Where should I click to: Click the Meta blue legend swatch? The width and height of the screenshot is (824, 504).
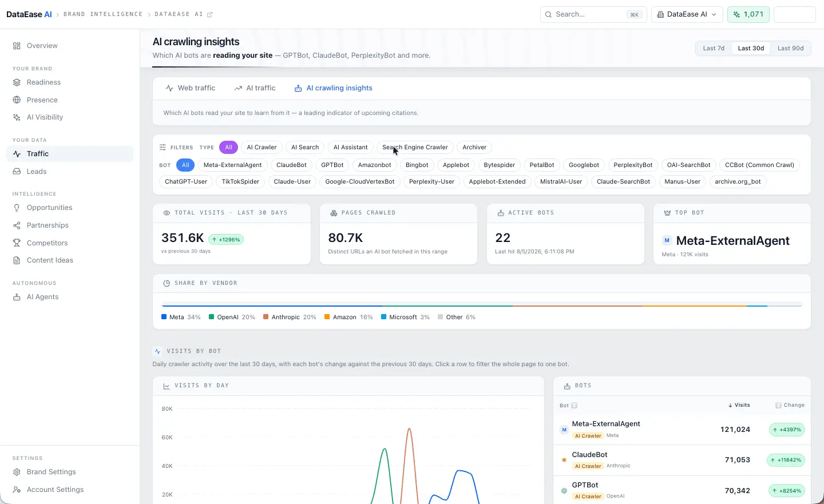(x=164, y=317)
